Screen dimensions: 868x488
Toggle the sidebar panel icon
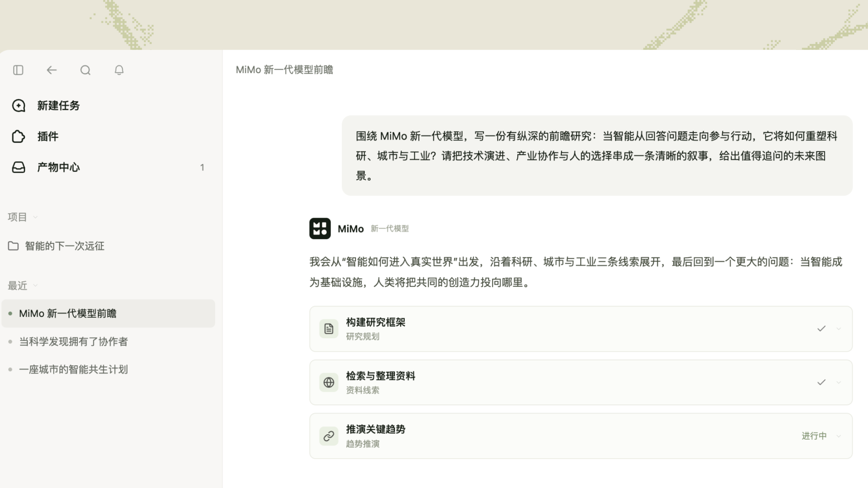tap(18, 70)
